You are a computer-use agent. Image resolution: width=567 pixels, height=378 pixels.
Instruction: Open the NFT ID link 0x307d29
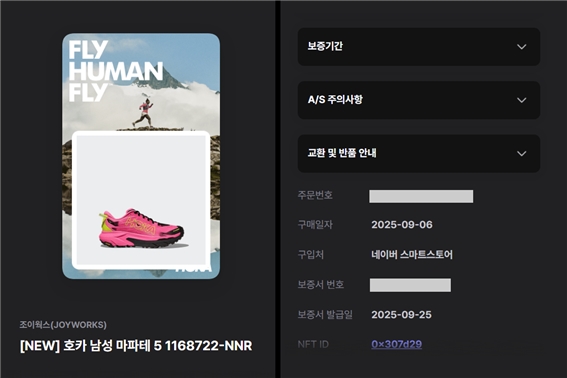[396, 344]
